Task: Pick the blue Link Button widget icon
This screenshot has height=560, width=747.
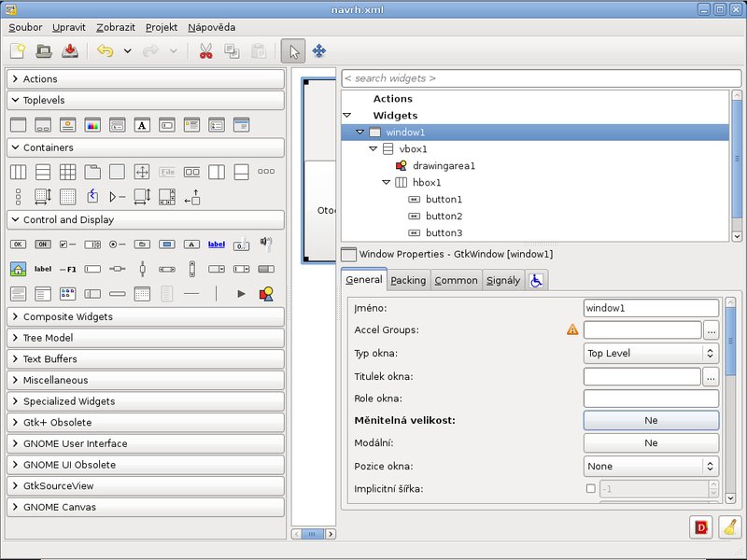Action: (217, 245)
